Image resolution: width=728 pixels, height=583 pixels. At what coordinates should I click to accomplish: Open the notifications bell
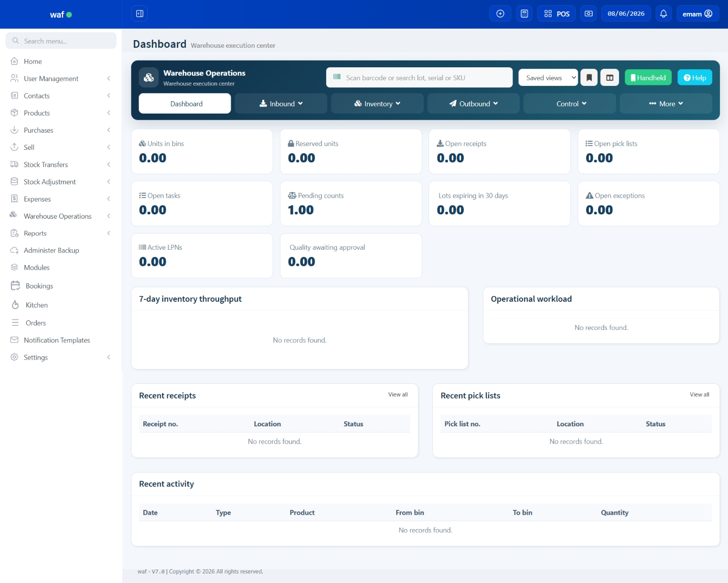tap(664, 14)
